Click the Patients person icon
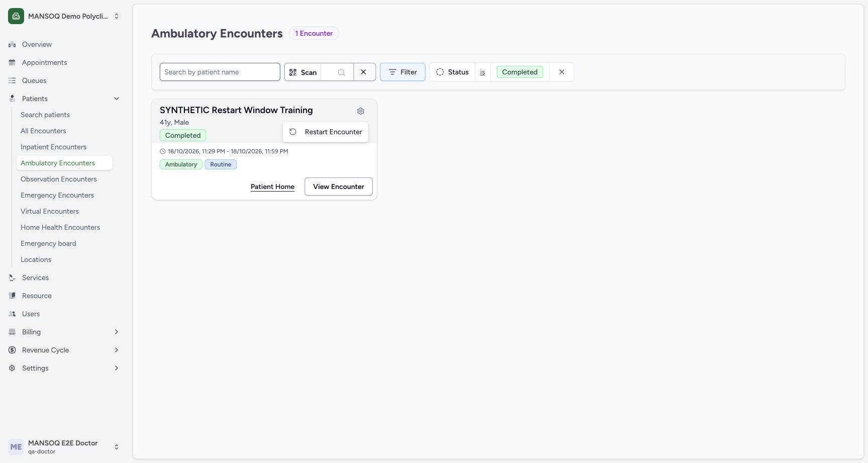The height and width of the screenshot is (463, 868). (12, 99)
